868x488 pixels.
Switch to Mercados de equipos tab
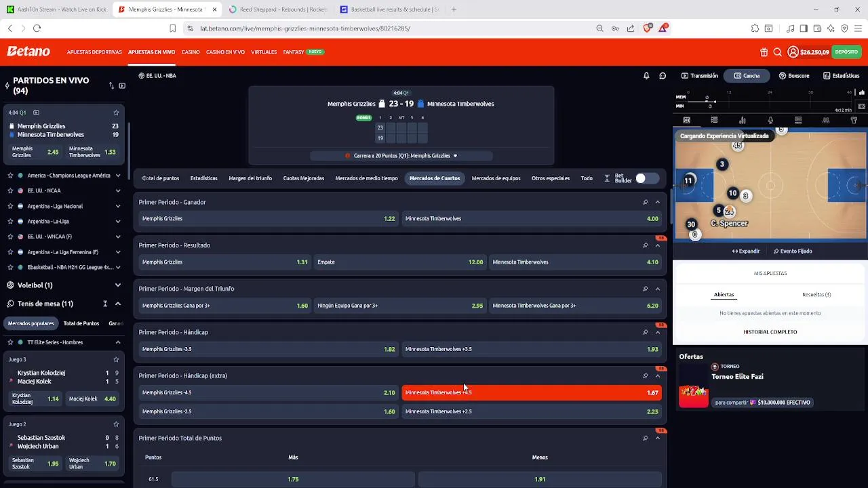pos(496,178)
